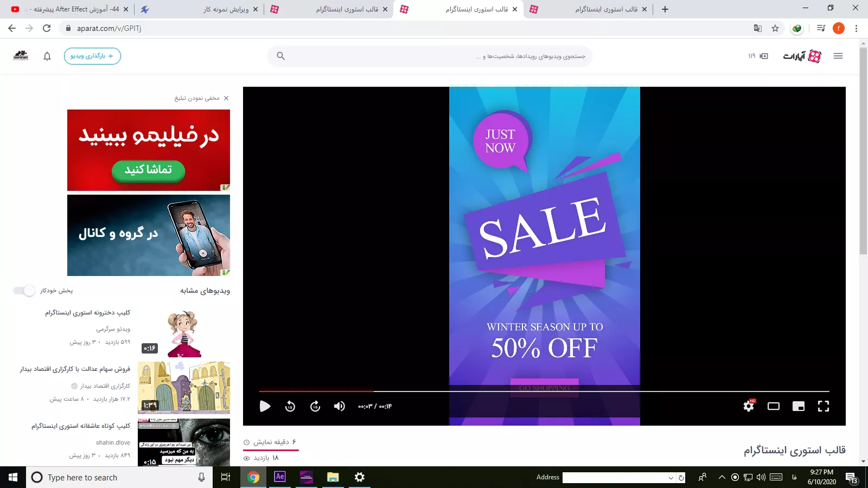
Task: Open After Effects from taskbar
Action: [280, 477]
